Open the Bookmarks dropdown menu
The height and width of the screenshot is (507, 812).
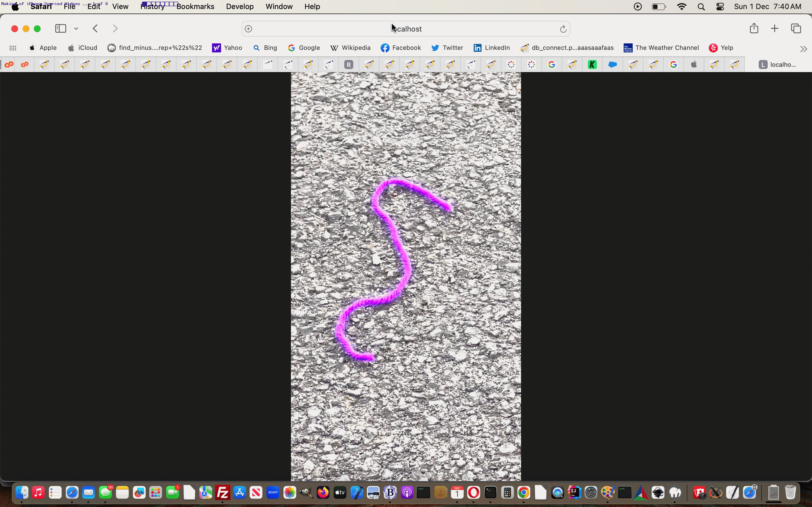[195, 6]
